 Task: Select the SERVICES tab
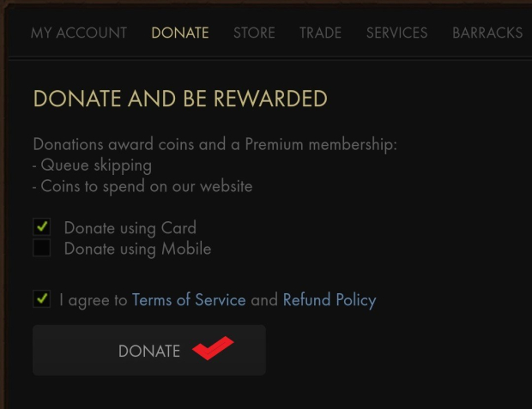click(x=396, y=33)
